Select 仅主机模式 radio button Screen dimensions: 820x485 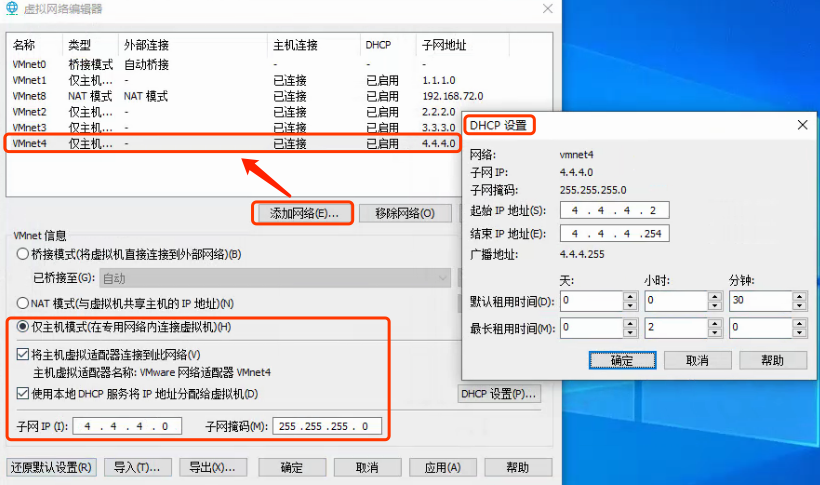click(x=23, y=327)
